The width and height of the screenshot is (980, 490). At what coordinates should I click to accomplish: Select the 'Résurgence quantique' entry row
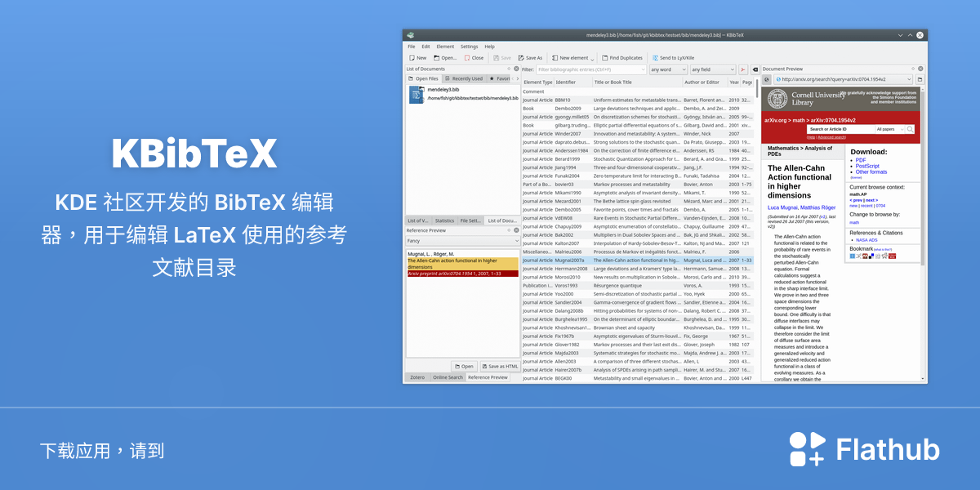click(x=637, y=285)
